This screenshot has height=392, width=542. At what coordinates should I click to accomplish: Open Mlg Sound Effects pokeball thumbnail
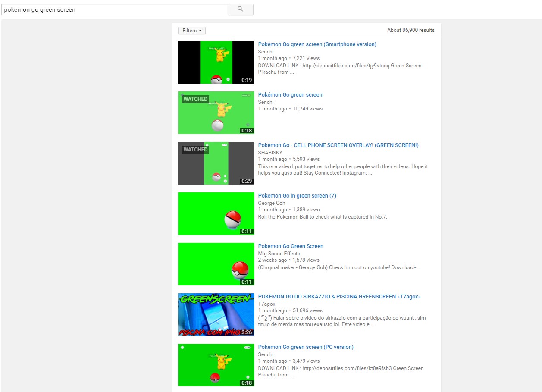(x=216, y=264)
